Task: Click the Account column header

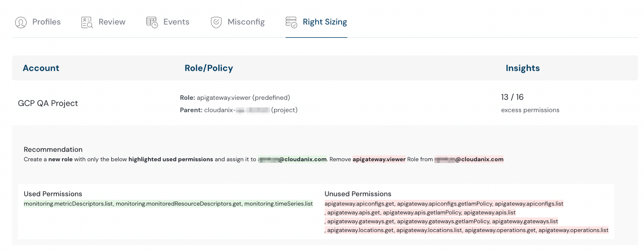Action: coord(41,68)
